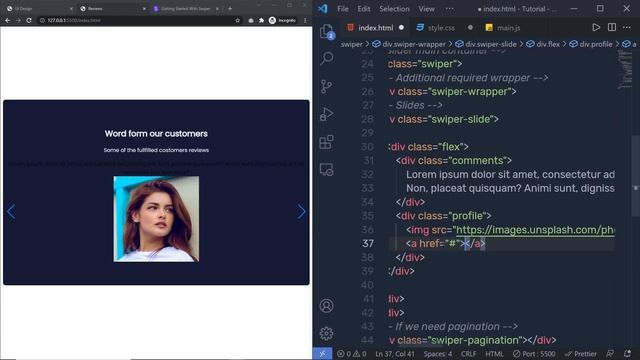640x360 pixels.
Task: Click the swiper-pagination code line
Action: (x=472, y=340)
